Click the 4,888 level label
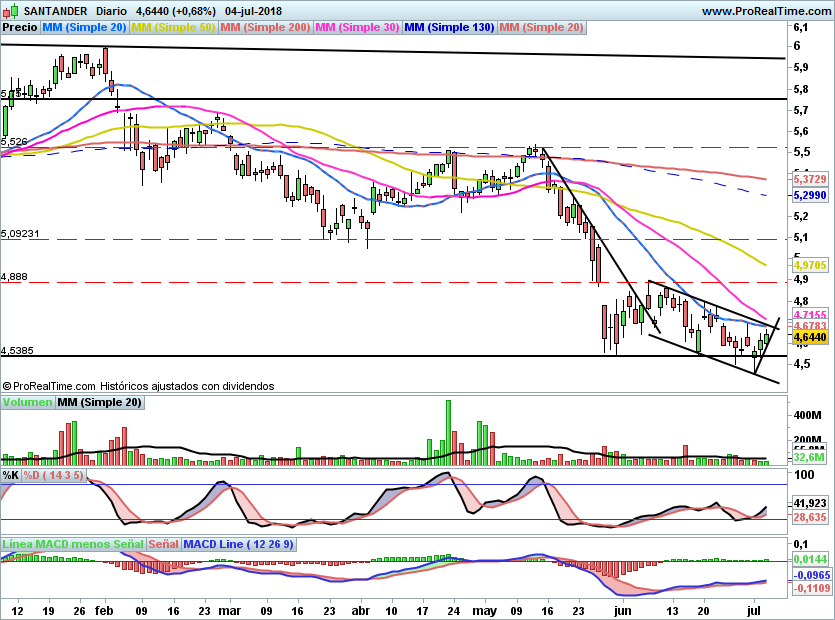The height and width of the screenshot is (620, 835). [x=14, y=276]
